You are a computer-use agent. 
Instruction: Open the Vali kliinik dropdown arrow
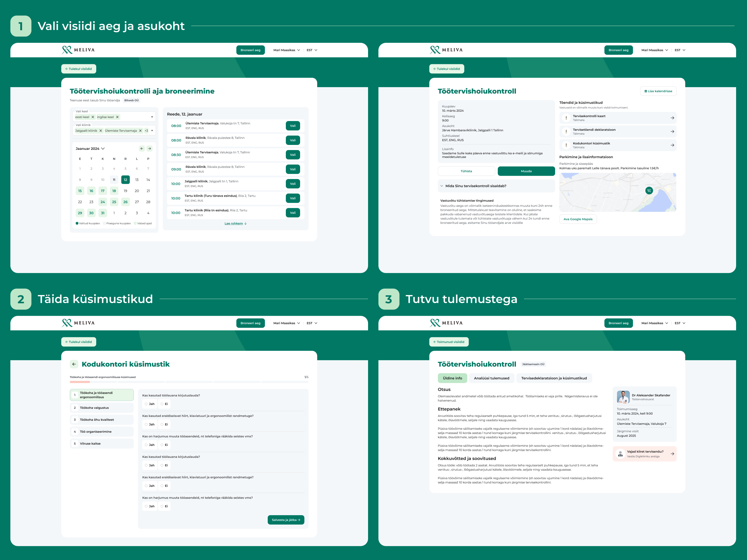152,131
